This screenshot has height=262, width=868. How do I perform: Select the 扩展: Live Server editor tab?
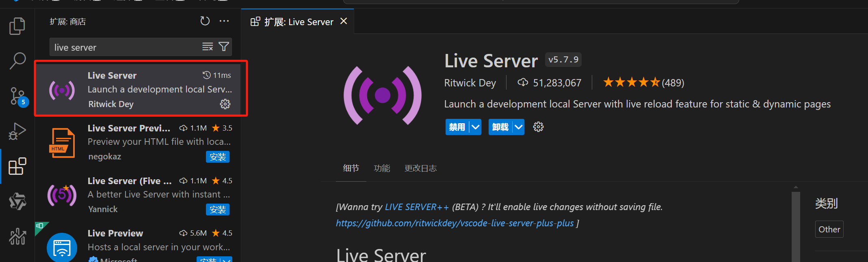(x=297, y=22)
